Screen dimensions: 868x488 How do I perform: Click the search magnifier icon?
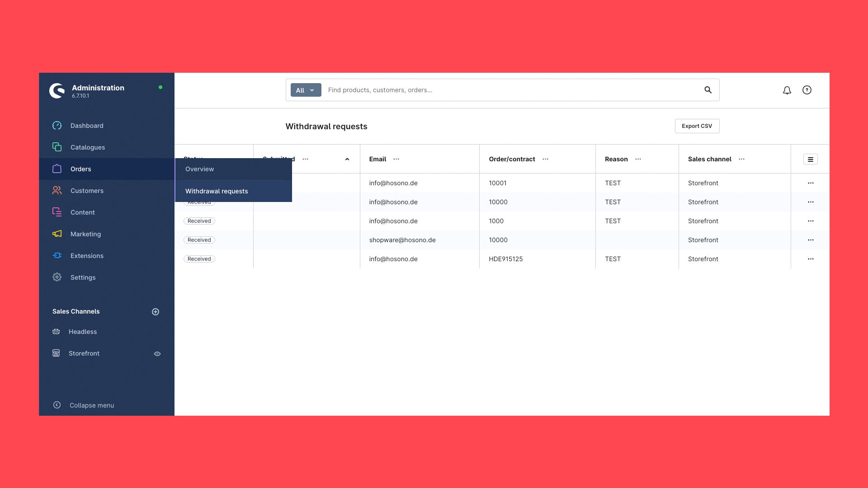point(708,90)
